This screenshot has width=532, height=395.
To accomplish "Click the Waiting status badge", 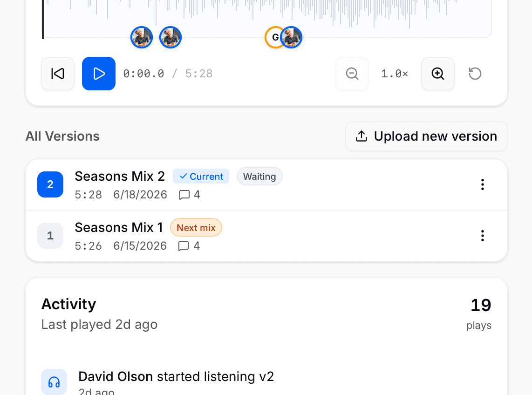I will (x=259, y=177).
